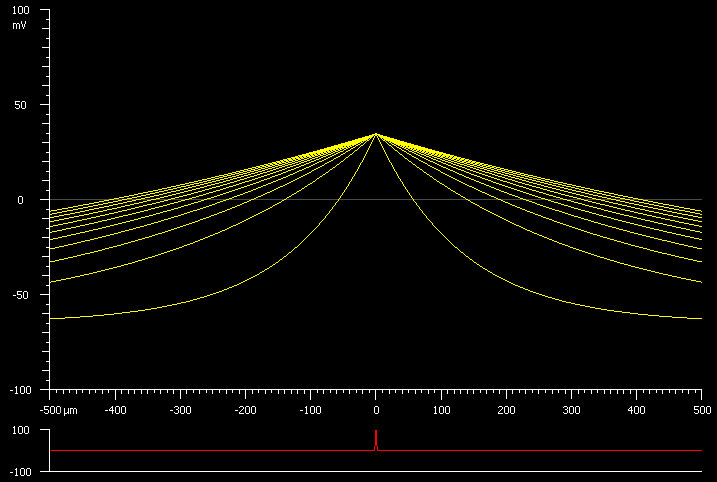Click the '-200' x-axis label

pyautogui.click(x=245, y=410)
